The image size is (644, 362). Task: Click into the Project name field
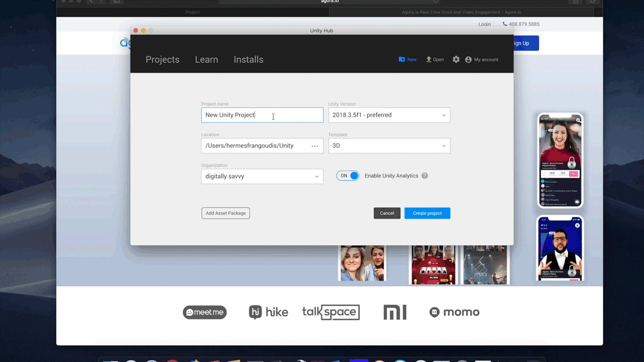[262, 115]
